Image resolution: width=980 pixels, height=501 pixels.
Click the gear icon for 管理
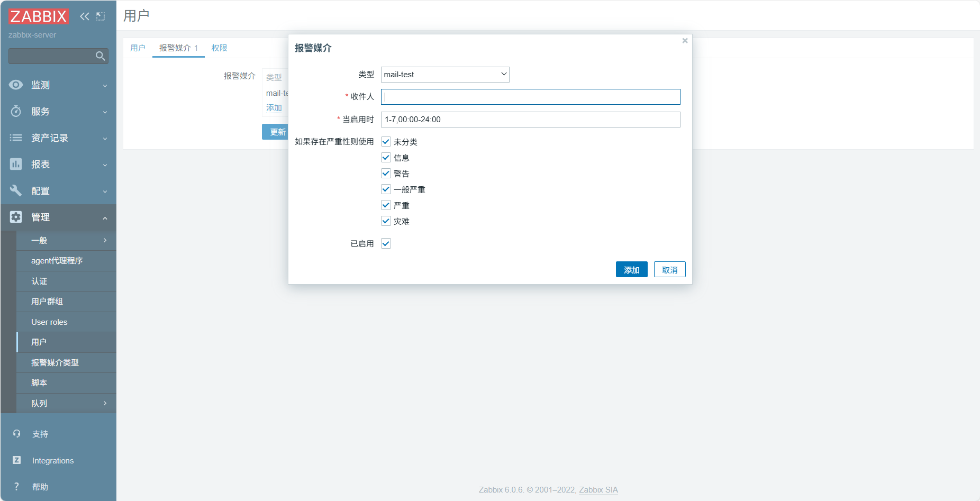(16, 217)
